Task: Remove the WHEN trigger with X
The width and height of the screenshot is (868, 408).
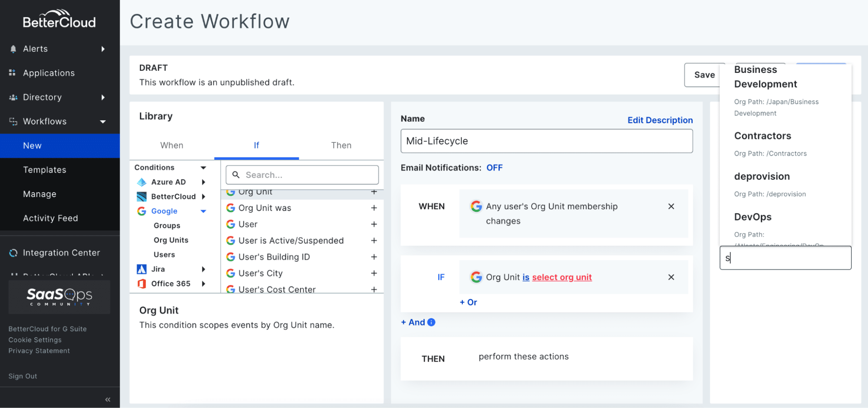Action: click(x=671, y=207)
